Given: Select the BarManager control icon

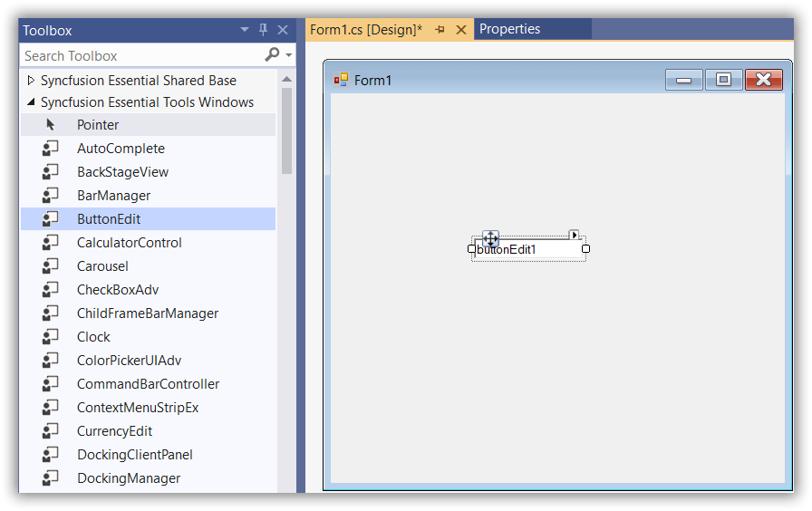Looking at the screenshot, I should (x=50, y=196).
